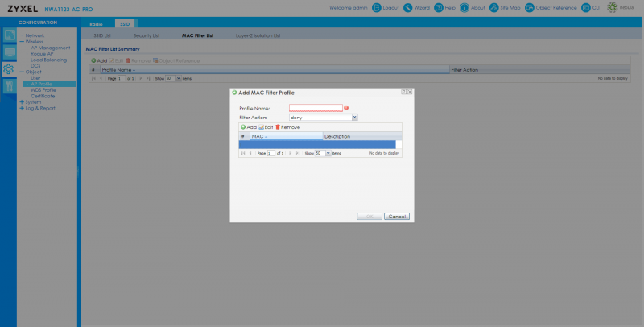The height and width of the screenshot is (327, 644).
Task: Open the Layer-2 Isolation List sub-tab
Action: pos(258,35)
